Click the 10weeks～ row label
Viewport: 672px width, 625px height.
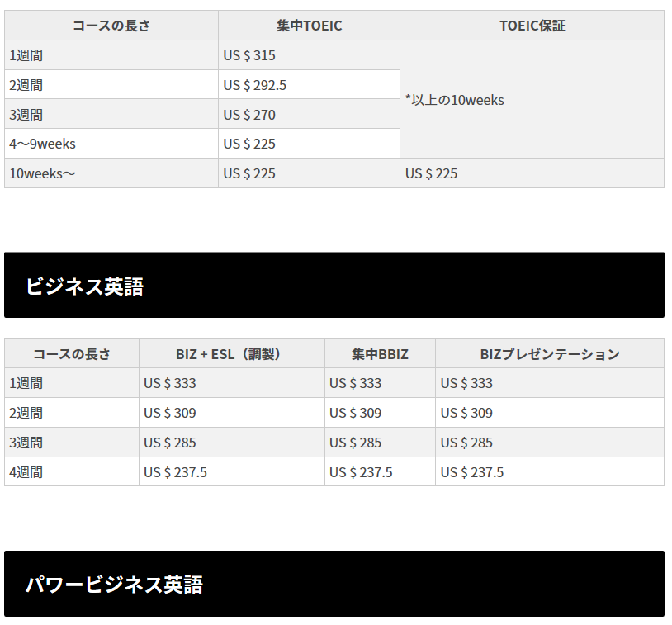pyautogui.click(x=42, y=173)
